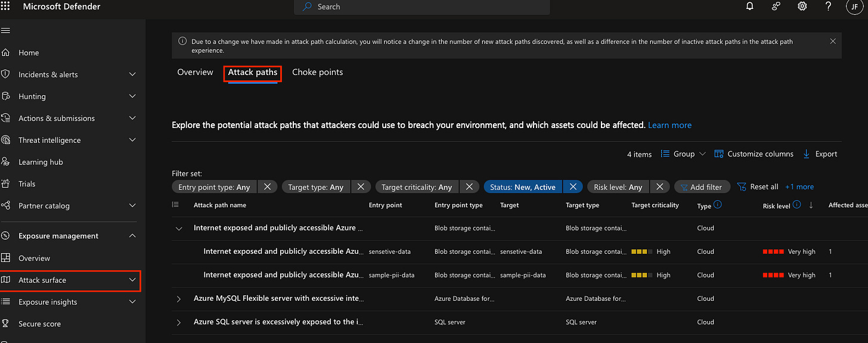Click the Learn more link
Image resolution: width=868 pixels, height=343 pixels.
(x=669, y=125)
